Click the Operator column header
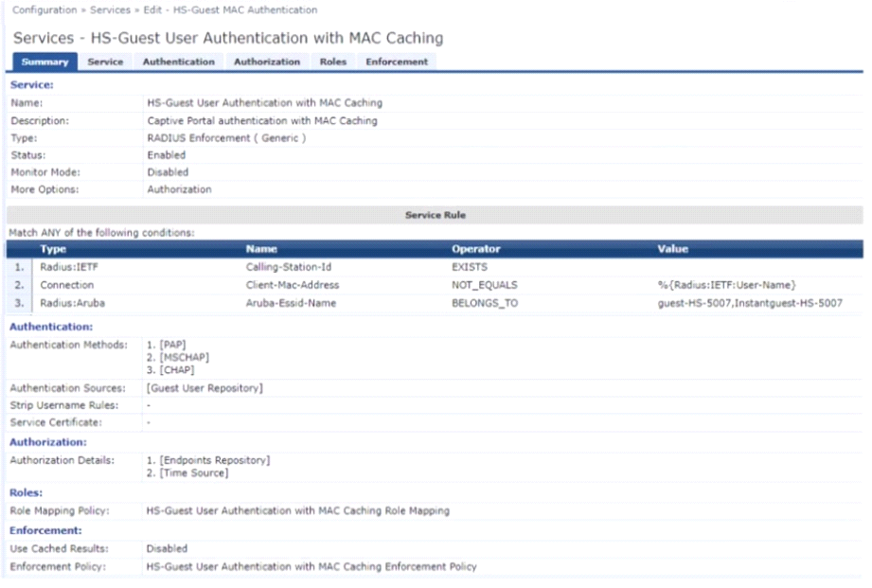Screen dimensions: 872x588 tap(476, 249)
